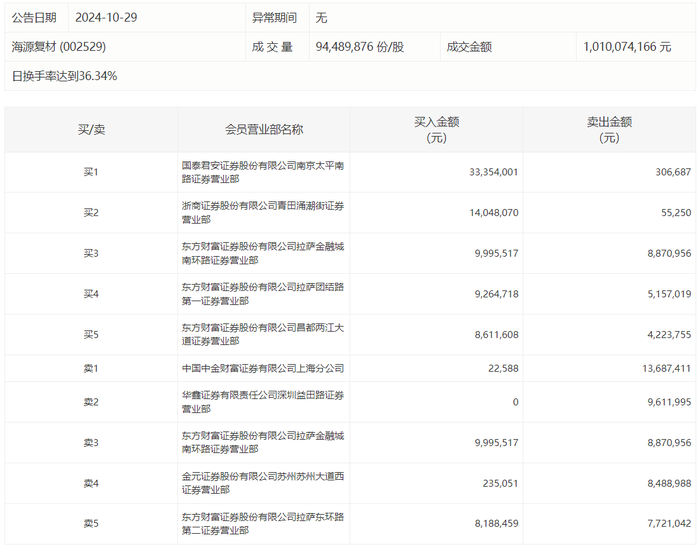Select turnover amount 1,010,074,166 元

point(627,46)
